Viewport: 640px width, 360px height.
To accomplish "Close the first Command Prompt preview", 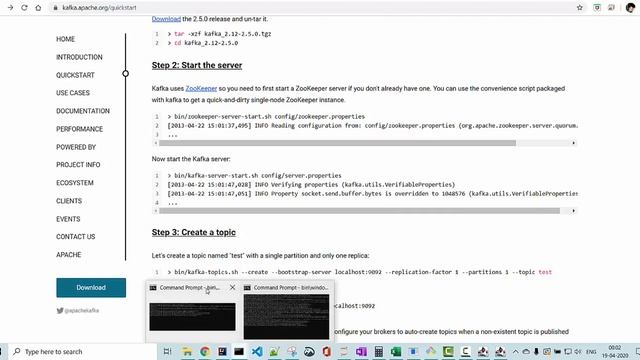I will click(x=232, y=287).
